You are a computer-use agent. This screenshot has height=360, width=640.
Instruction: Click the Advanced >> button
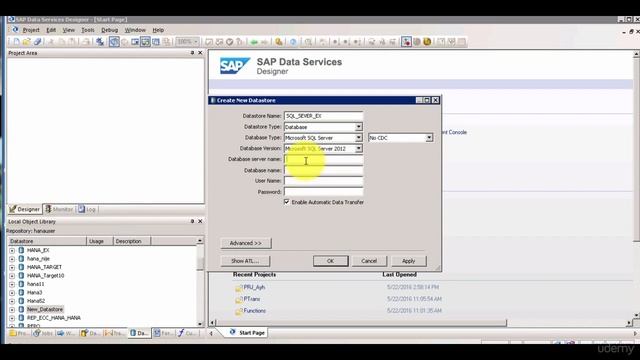(x=246, y=243)
